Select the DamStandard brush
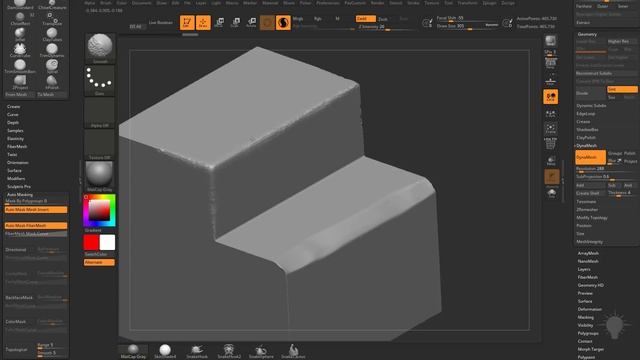This screenshot has width=640, height=360. click(x=20, y=4)
